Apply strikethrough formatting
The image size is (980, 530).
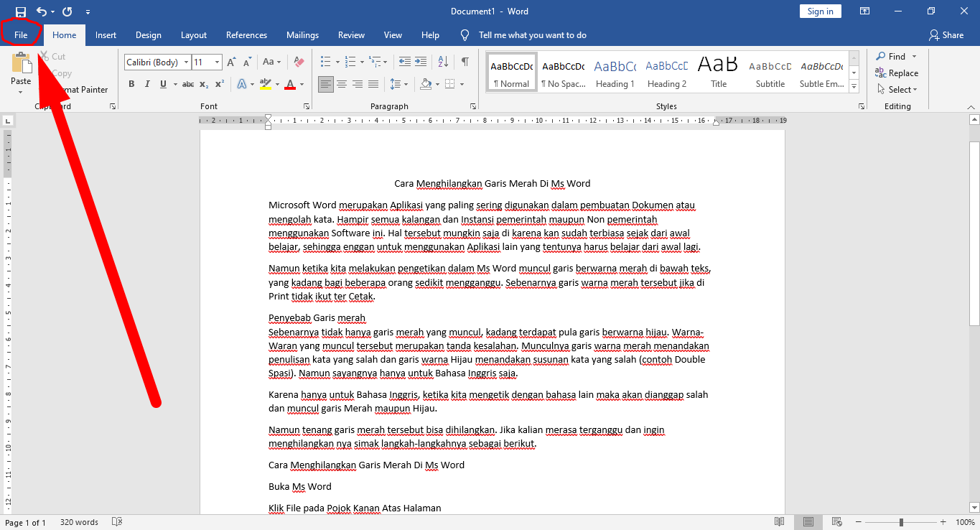pos(188,84)
